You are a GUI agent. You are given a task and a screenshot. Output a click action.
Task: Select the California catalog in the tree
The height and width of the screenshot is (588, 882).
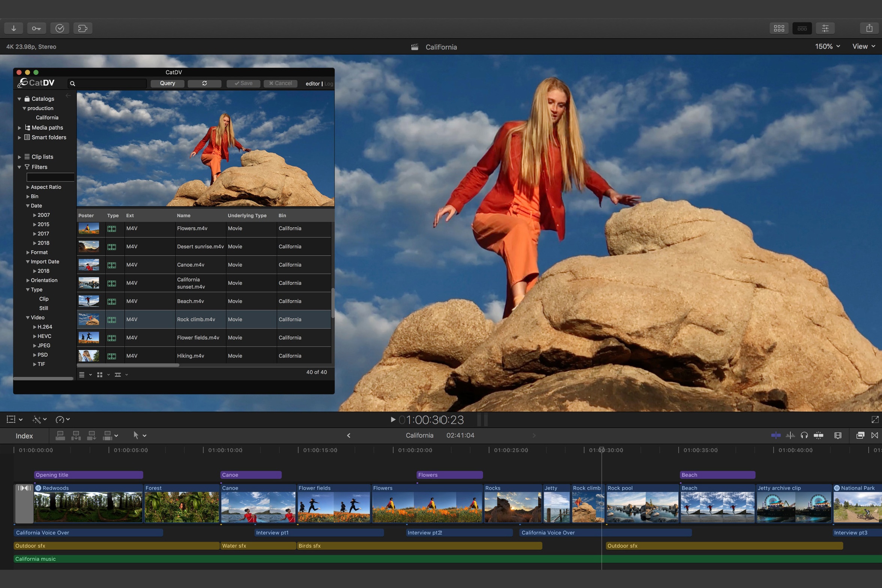click(x=47, y=117)
